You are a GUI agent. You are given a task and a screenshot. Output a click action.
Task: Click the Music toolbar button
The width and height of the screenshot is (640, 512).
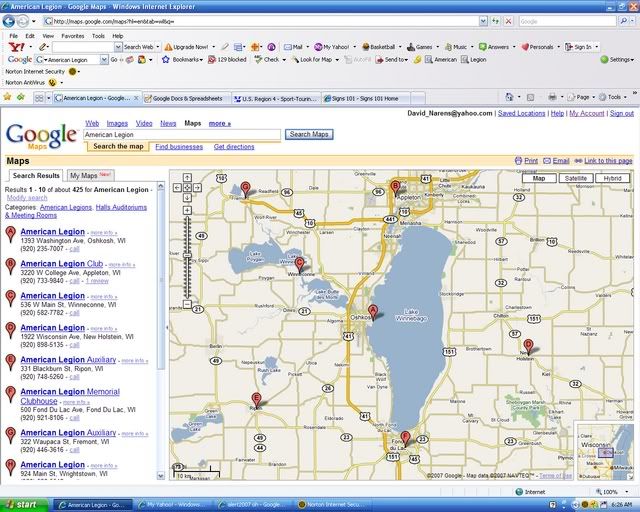click(x=456, y=47)
